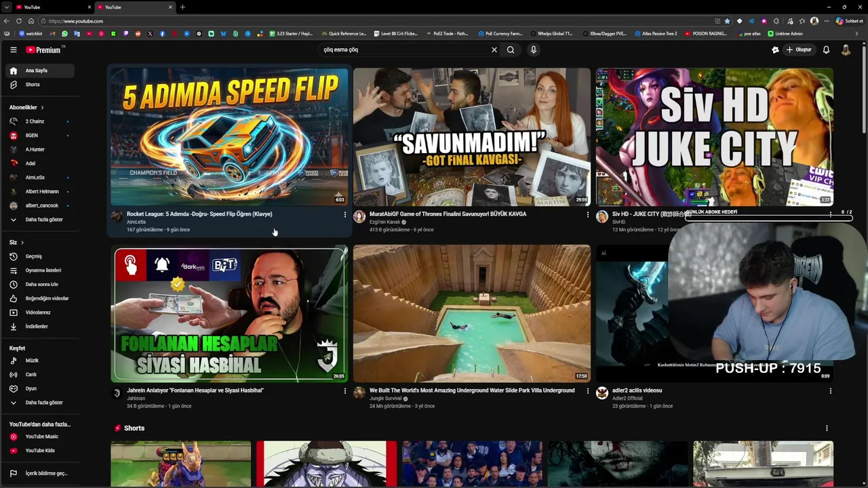
Task: Play the Fonlanan Hesaplar thumbnail
Action: tap(229, 314)
